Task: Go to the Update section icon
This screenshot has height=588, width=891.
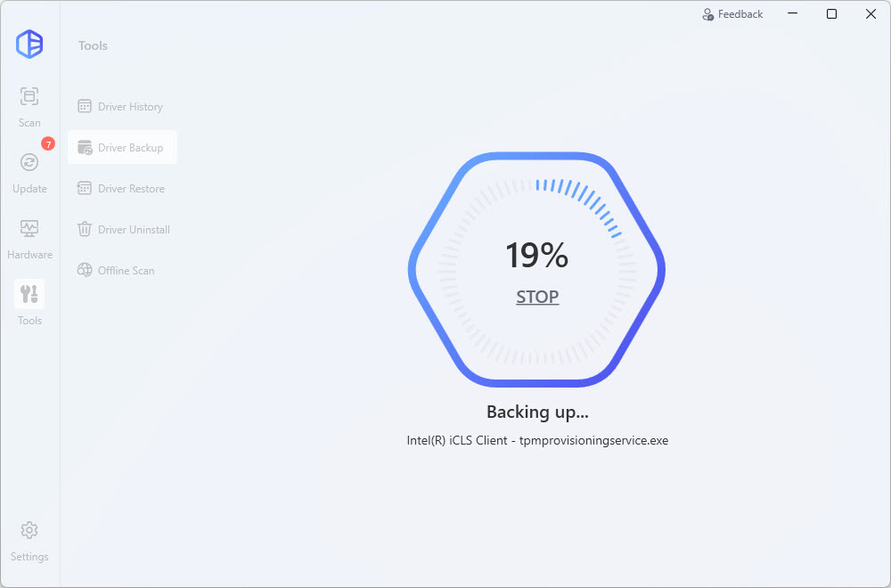Action: pyautogui.click(x=29, y=163)
